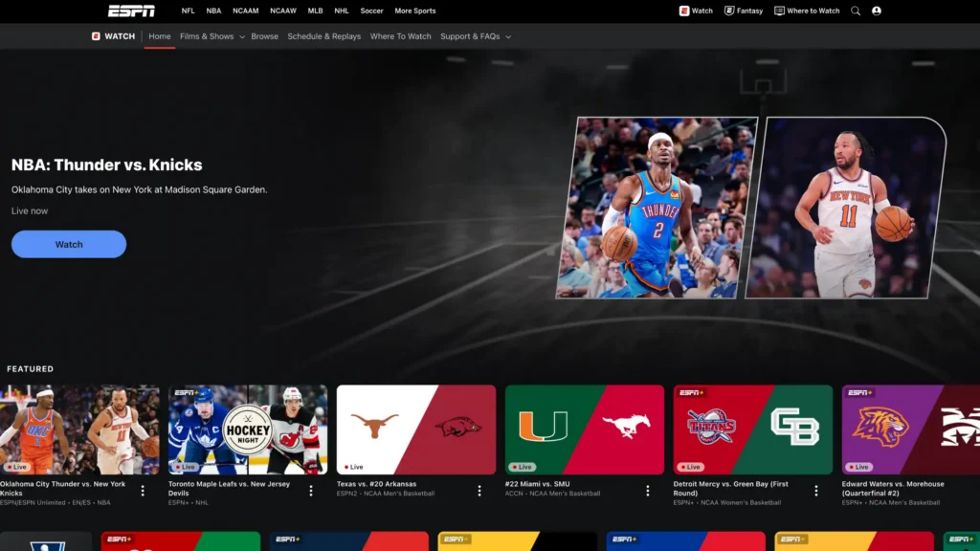Open options menu for Miami vs. SMU
This screenshot has height=551, width=980.
648,491
